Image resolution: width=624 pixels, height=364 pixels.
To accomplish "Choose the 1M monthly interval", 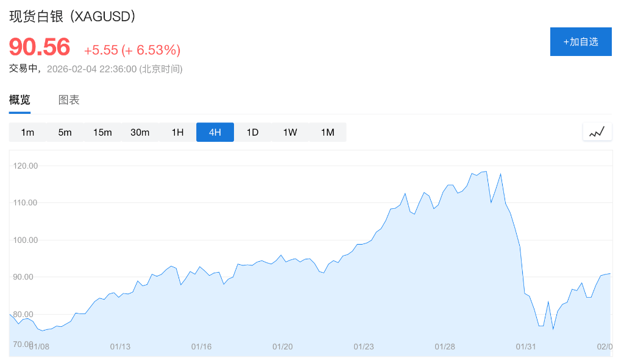I will click(x=328, y=132).
